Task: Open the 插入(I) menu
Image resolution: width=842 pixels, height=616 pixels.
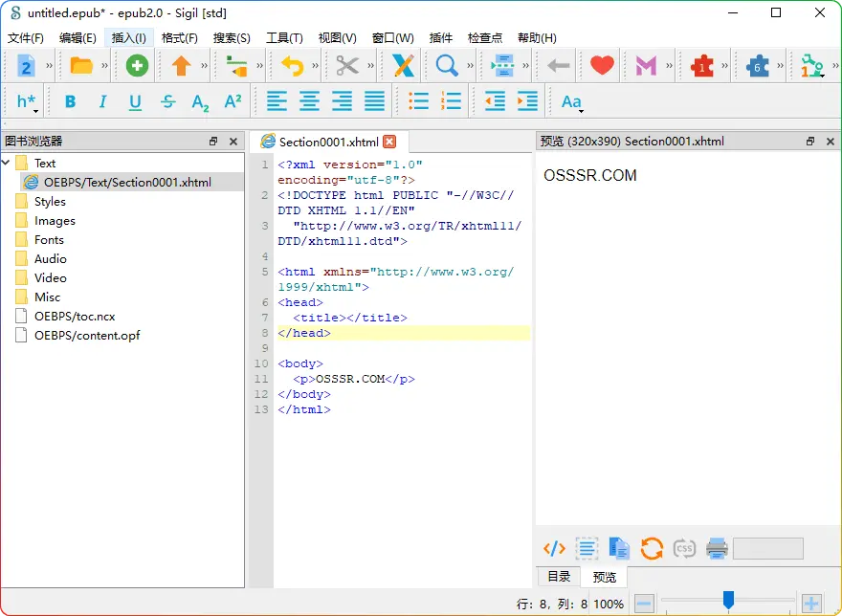Action: (129, 38)
